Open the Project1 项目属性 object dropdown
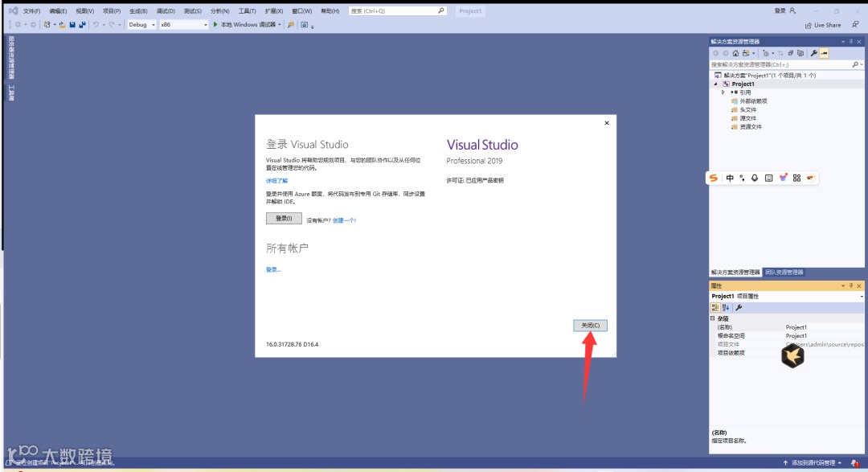Viewport: 868px width, 472px height. (862, 297)
